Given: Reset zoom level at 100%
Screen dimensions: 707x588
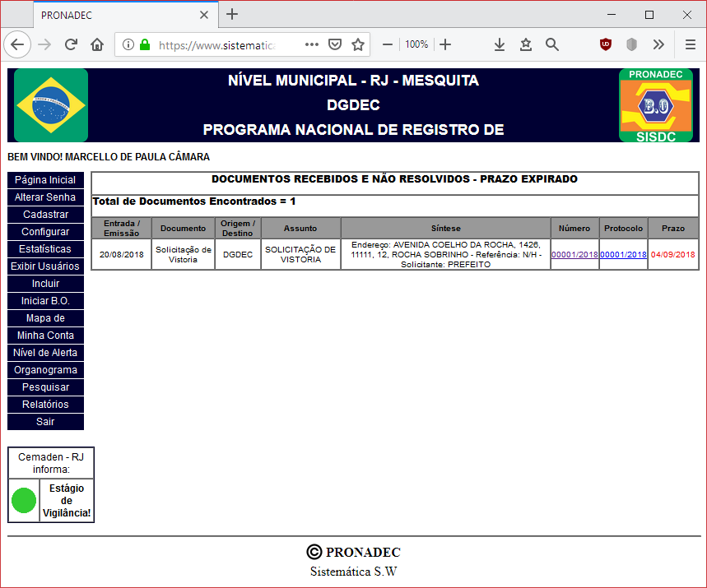Looking at the screenshot, I should point(416,44).
